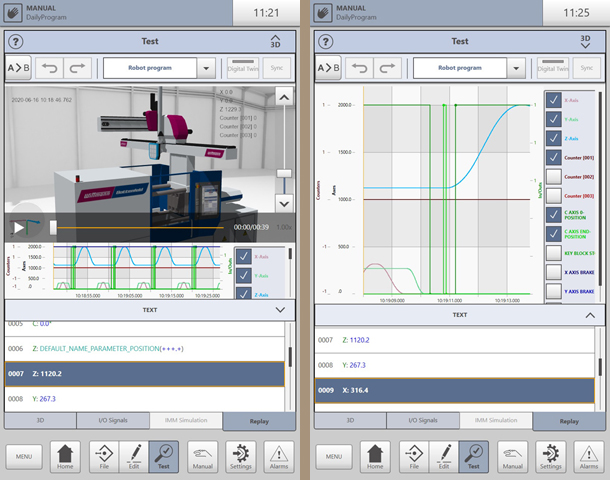Click Digital Twin button in left panel
The width and height of the screenshot is (610, 480).
tap(243, 68)
